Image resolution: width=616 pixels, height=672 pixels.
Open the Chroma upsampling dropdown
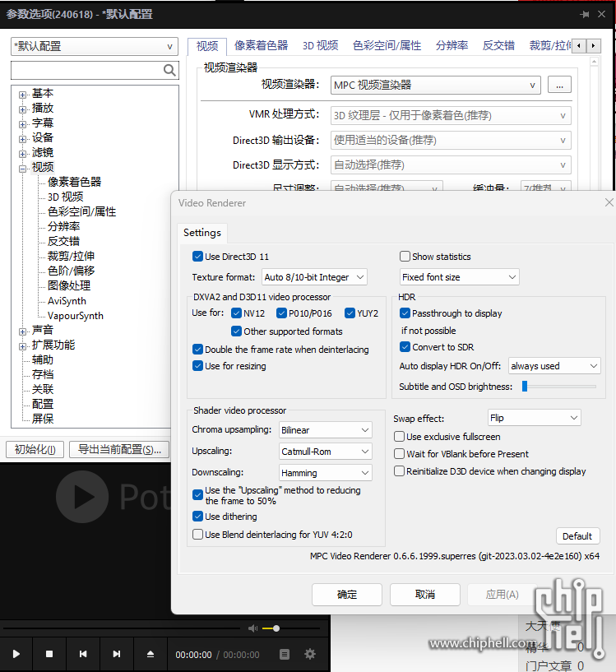point(326,430)
